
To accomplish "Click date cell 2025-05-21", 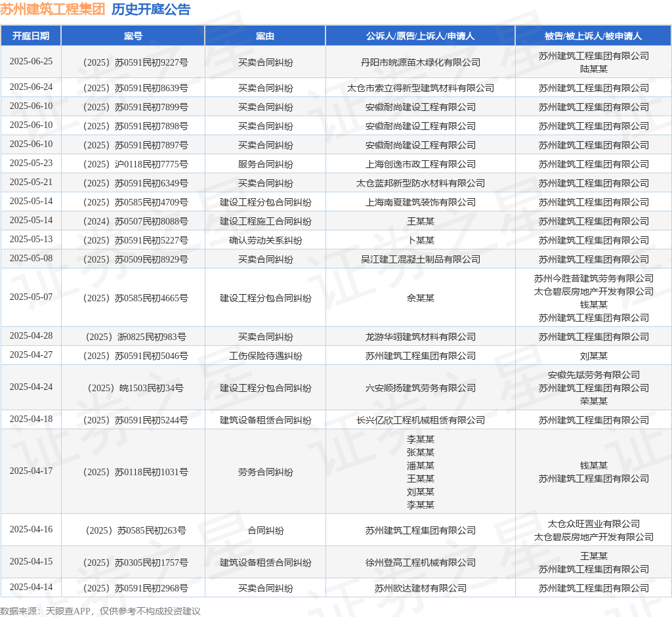I will (31, 182).
